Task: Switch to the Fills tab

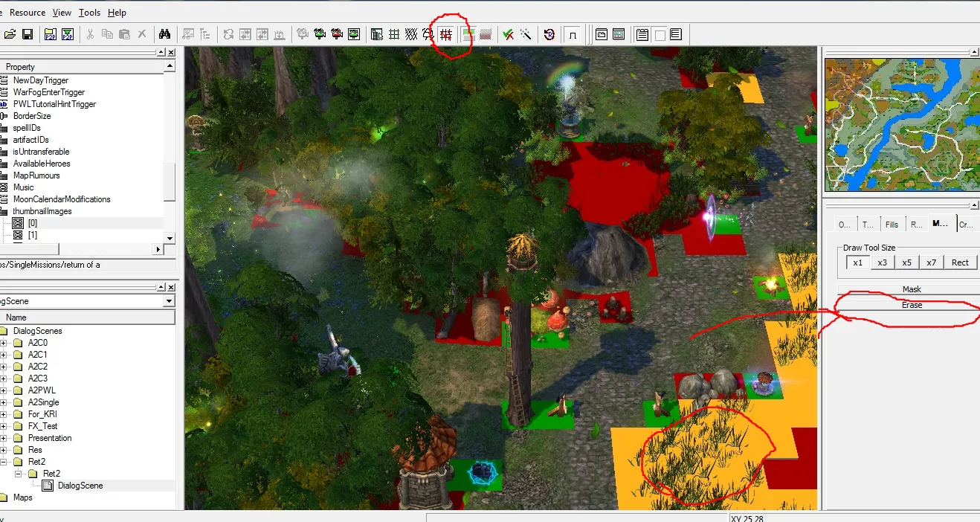Action: (892, 224)
